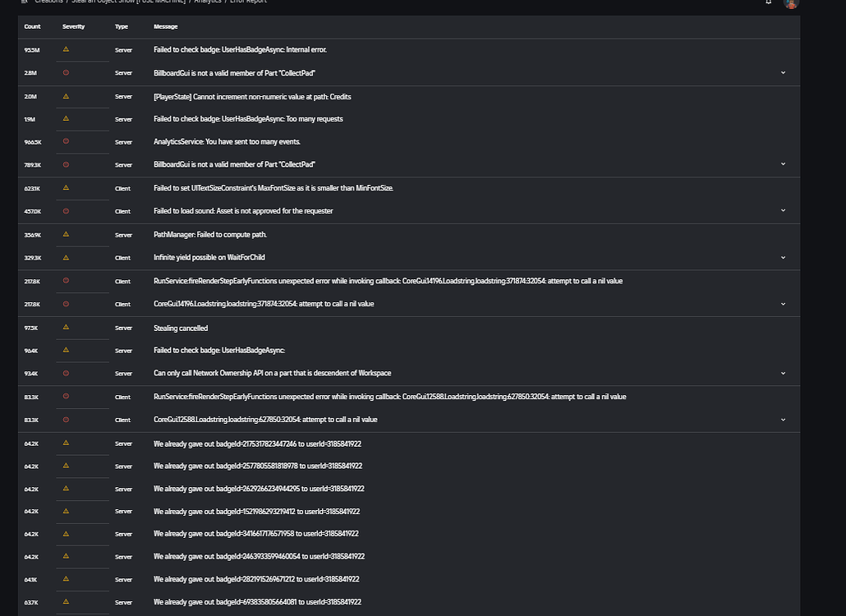Screen dimensions: 846x616
Task: Click the '356.9K' count cell
Action: pyautogui.click(x=32, y=235)
